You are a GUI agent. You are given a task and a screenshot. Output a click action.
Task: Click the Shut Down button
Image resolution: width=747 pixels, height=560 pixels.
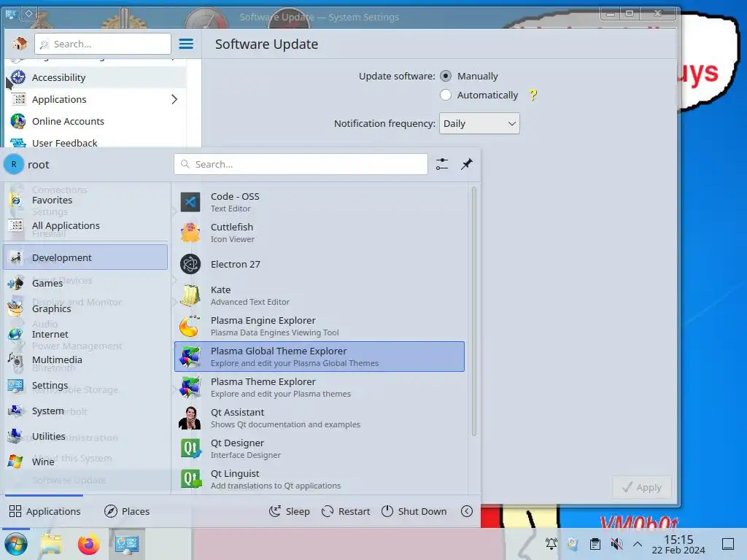[x=414, y=511]
